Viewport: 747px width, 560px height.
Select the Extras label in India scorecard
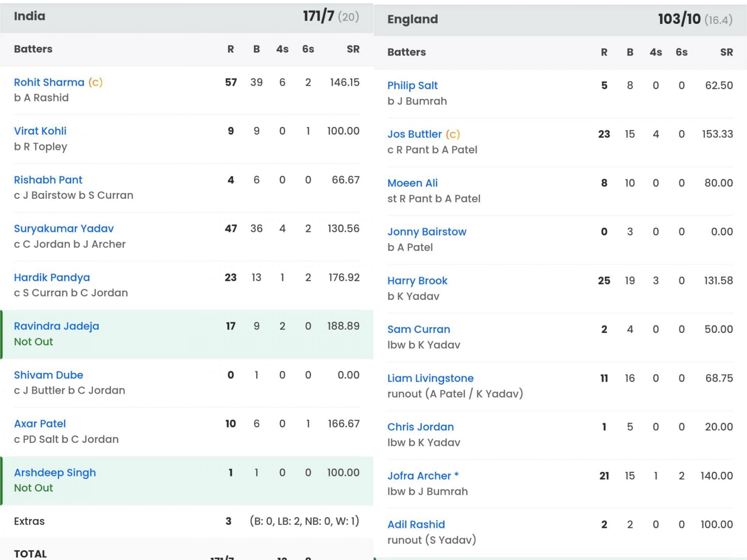[29, 521]
